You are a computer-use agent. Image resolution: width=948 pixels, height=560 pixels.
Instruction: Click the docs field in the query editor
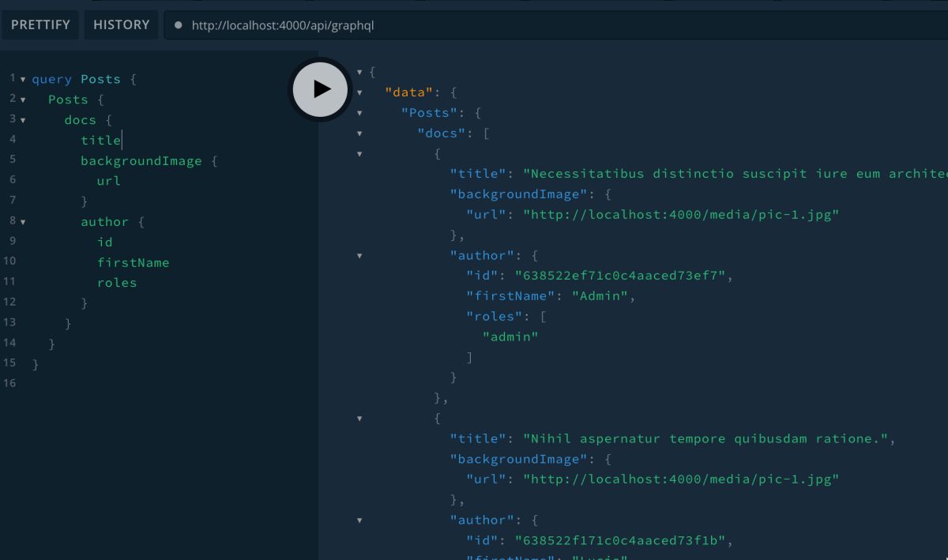(81, 120)
